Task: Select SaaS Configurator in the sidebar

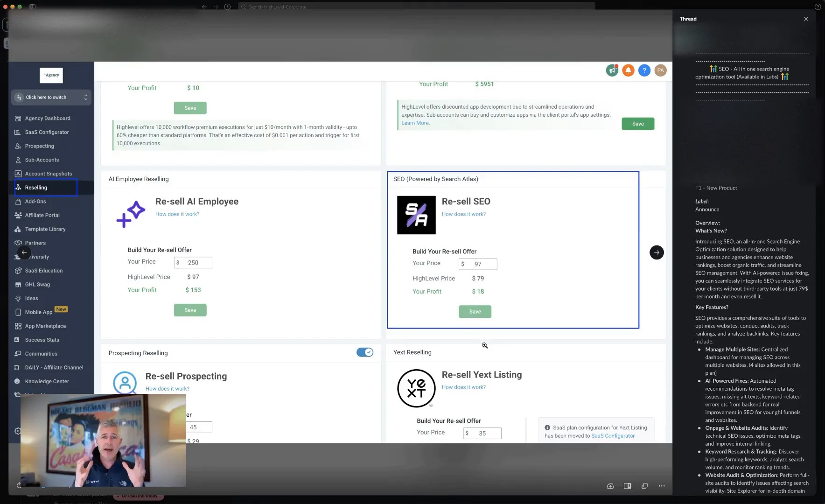Action: click(x=45, y=132)
